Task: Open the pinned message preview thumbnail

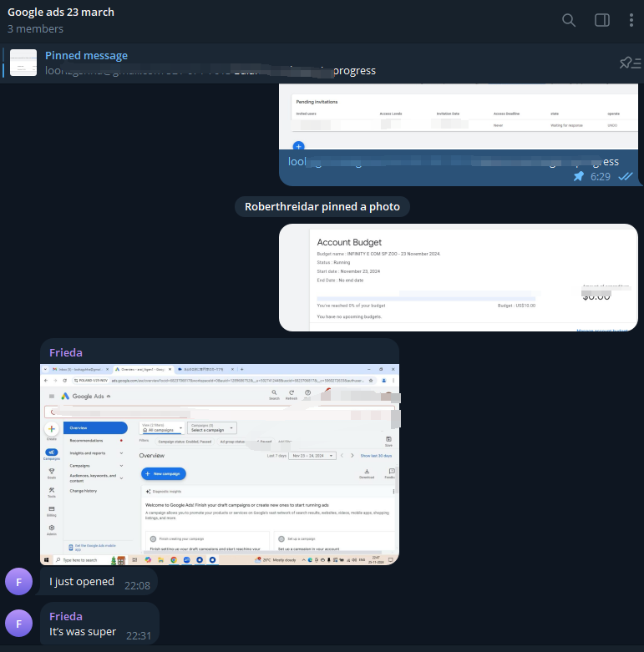Action: tap(23, 63)
